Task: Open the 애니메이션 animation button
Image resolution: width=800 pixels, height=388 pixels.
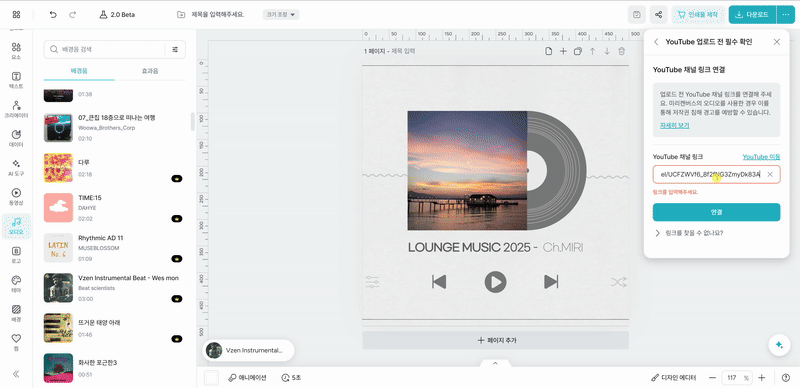Action: pyautogui.click(x=247, y=378)
